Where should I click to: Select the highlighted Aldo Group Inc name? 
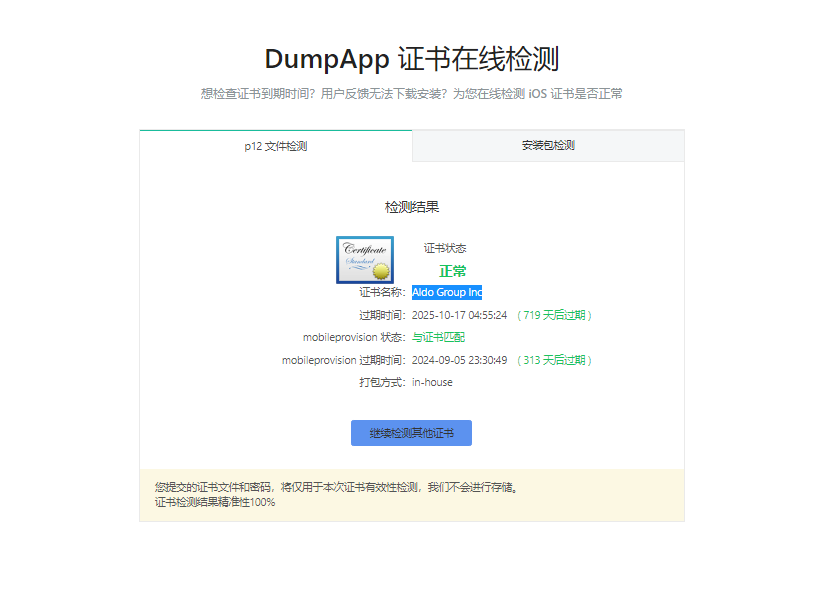(447, 292)
